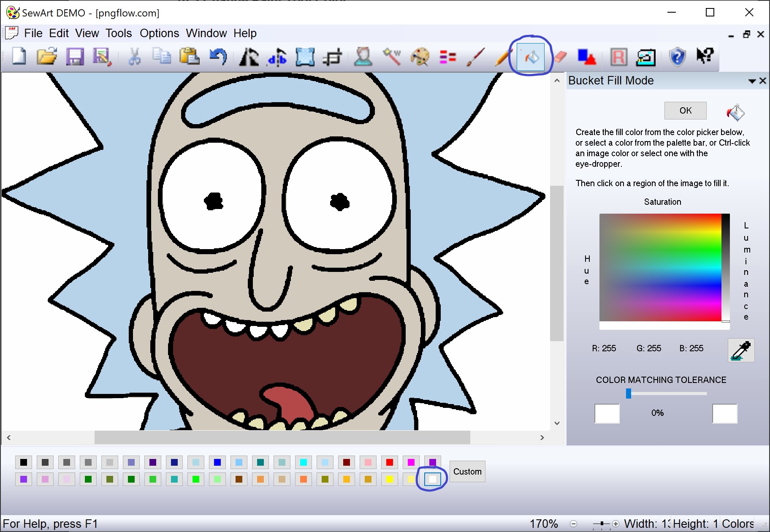Pick the pure red palette swatch
This screenshot has height=532, width=770.
[x=390, y=462]
